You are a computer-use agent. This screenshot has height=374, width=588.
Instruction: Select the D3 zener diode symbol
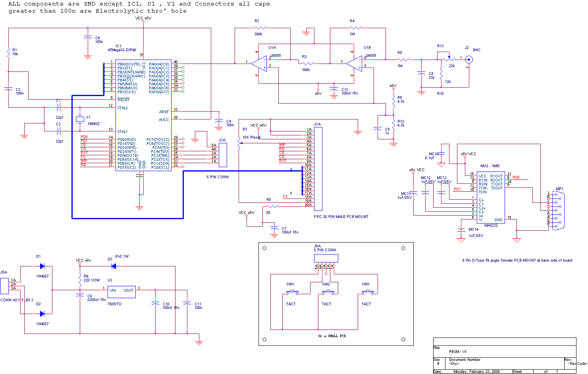[x=114, y=266]
